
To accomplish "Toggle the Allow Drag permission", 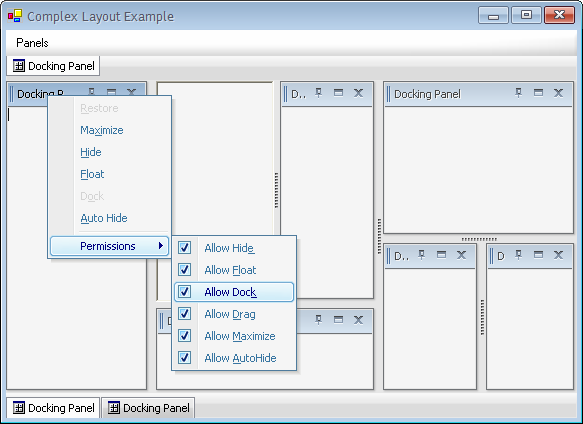I will (234, 314).
